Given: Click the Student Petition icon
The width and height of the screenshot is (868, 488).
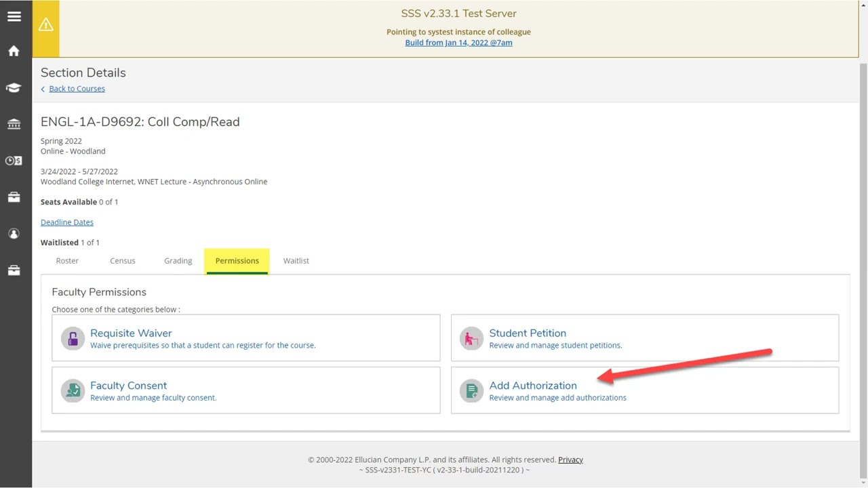Looking at the screenshot, I should (471, 338).
